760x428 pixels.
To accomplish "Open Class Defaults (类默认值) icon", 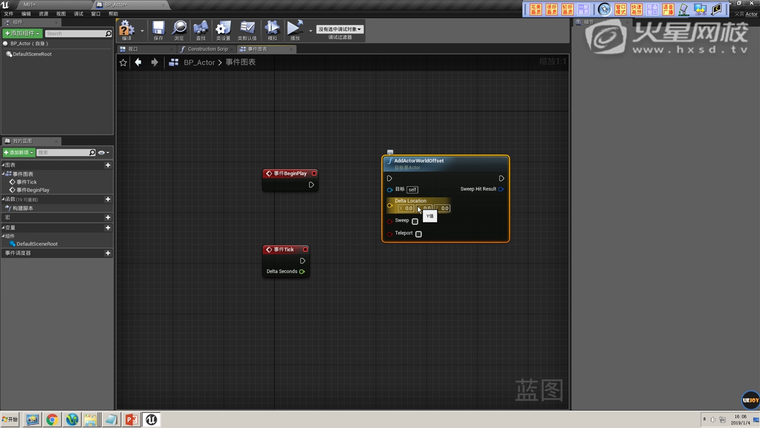I will click(247, 29).
